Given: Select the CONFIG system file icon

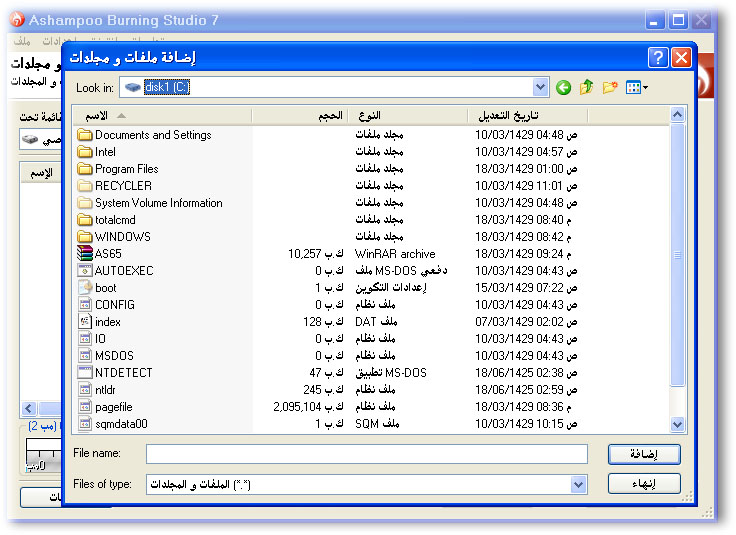Looking at the screenshot, I should pyautogui.click(x=84, y=305).
